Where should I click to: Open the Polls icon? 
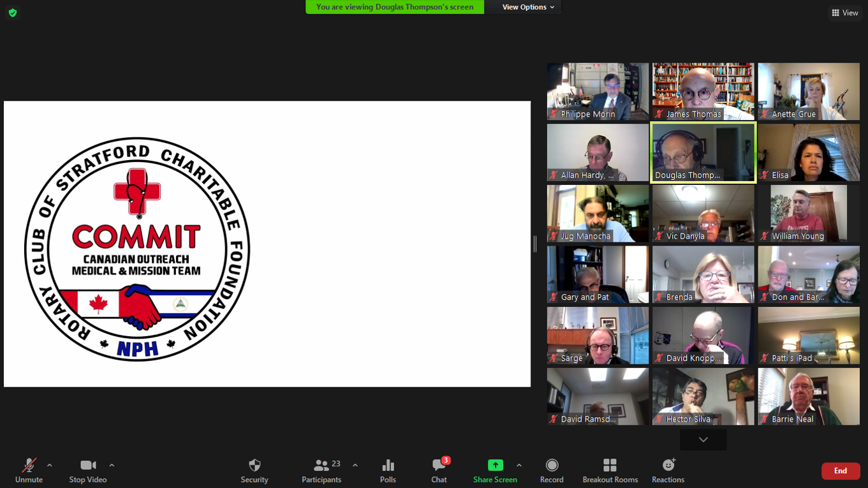coord(388,465)
